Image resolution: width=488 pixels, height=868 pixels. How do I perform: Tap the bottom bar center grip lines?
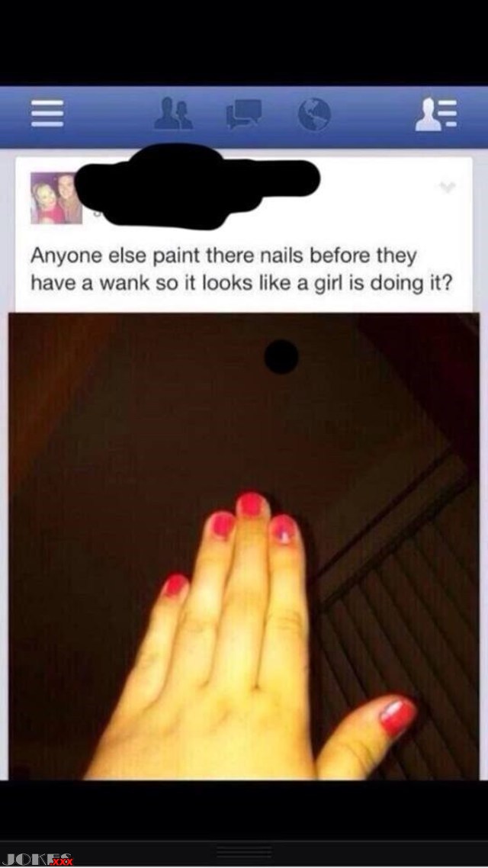[x=244, y=851]
